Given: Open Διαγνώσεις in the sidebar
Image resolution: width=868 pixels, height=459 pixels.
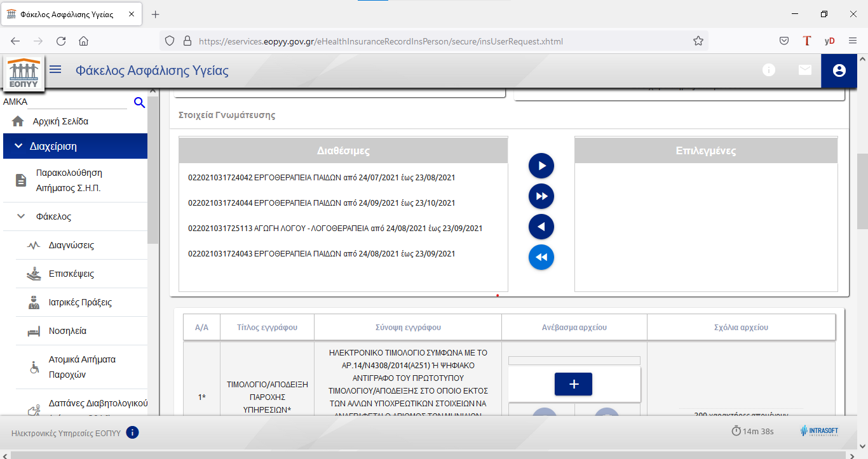Looking at the screenshot, I should tap(71, 245).
